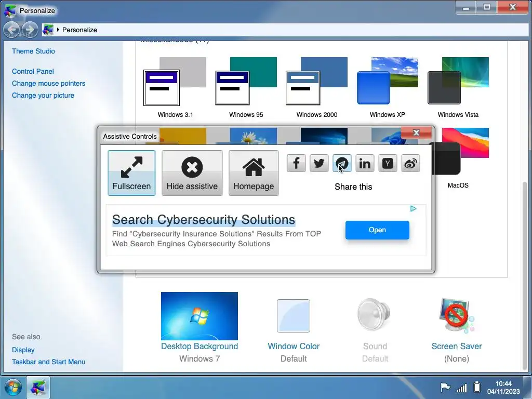The width and height of the screenshot is (532, 399).
Task: Click the Personalize address bar icon
Action: (48, 30)
